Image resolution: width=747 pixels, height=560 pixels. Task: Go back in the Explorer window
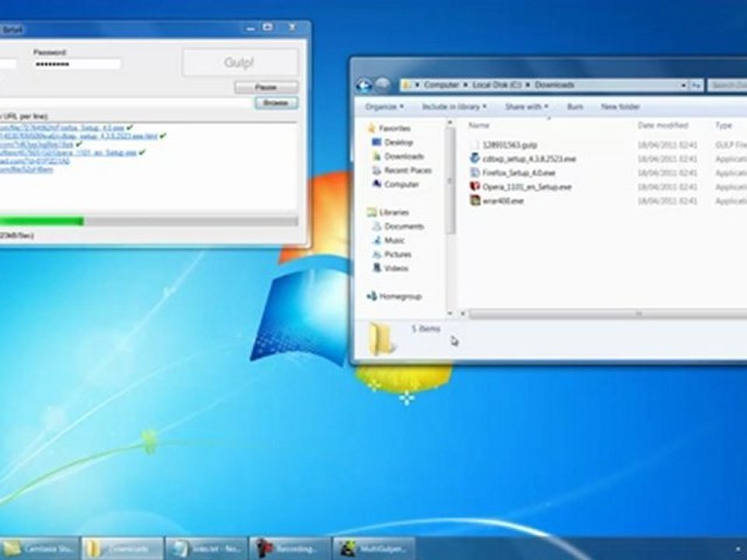(x=364, y=86)
